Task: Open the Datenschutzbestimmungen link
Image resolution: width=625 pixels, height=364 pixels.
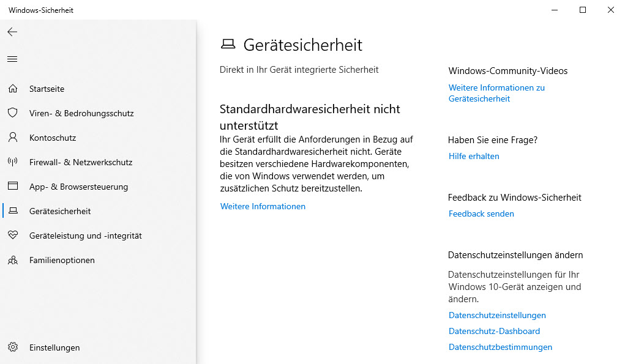Action: pyautogui.click(x=500, y=347)
